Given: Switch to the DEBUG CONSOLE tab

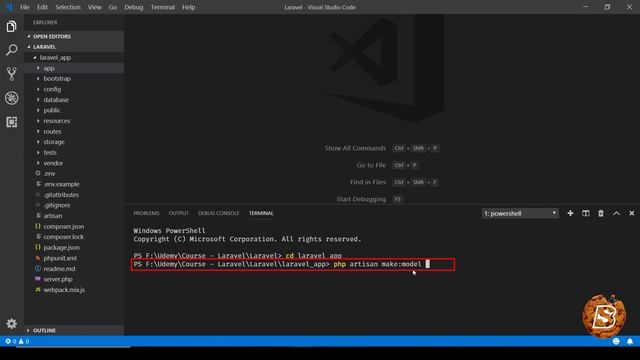Looking at the screenshot, I should point(218,213).
